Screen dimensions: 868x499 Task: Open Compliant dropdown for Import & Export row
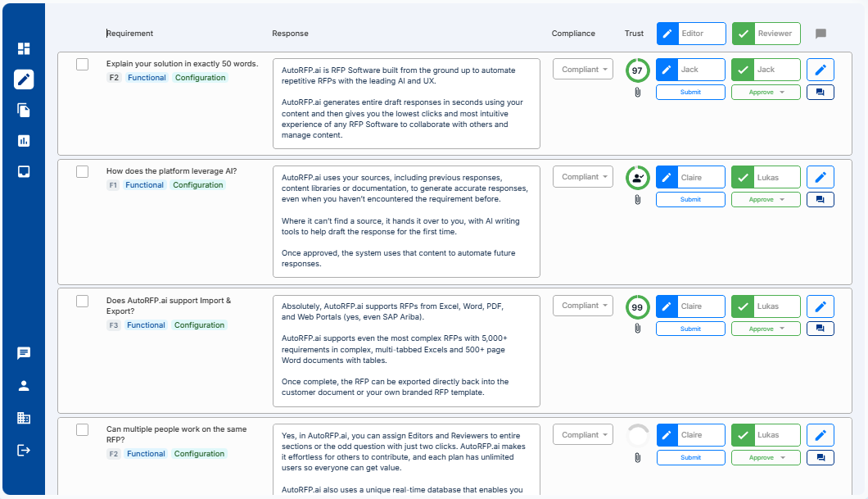click(583, 306)
